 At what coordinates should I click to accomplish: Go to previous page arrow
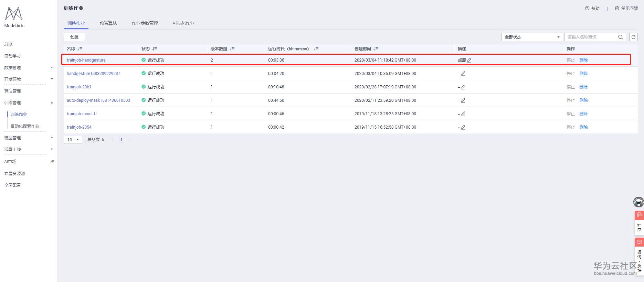pos(113,140)
